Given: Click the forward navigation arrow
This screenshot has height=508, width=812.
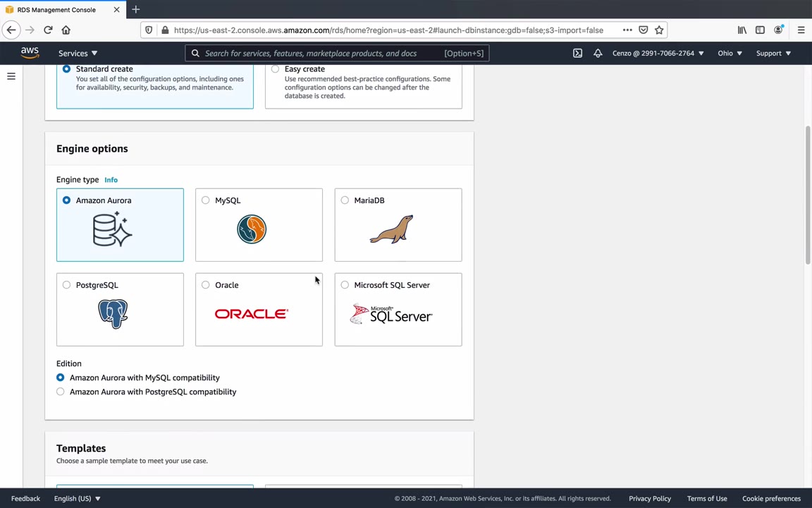Looking at the screenshot, I should pyautogui.click(x=30, y=30).
